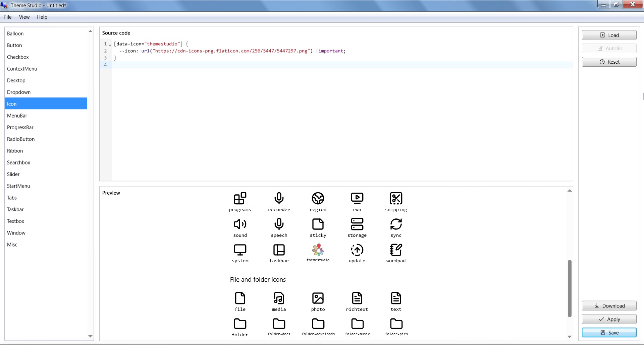644x345 pixels.
Task: Click the sound volume icon
Action: (240, 224)
